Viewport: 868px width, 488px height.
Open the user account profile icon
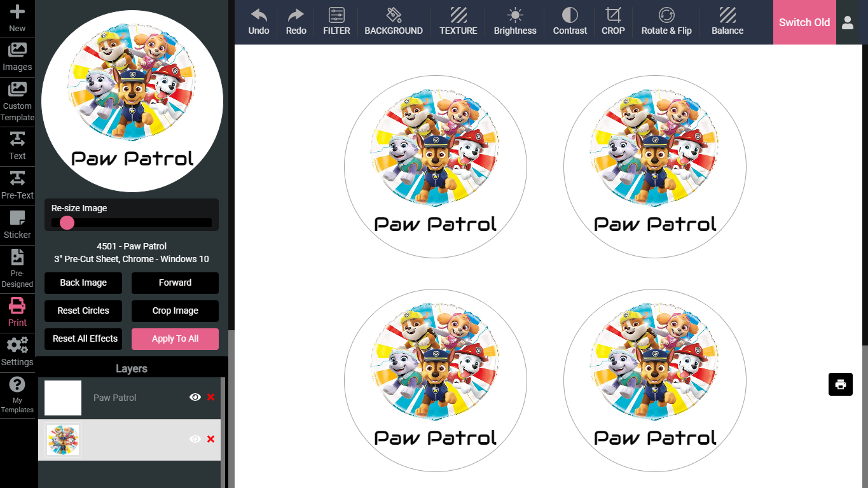point(847,22)
